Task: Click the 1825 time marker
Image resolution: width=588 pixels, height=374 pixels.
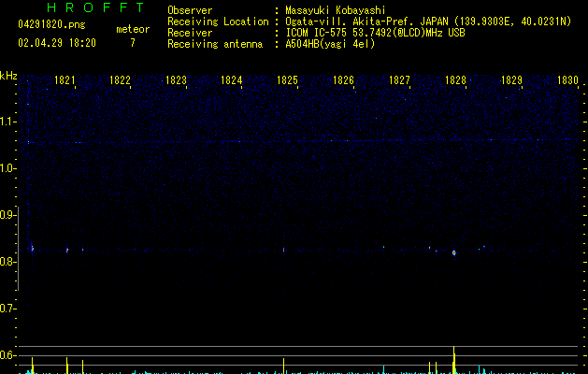Action: pos(287,80)
